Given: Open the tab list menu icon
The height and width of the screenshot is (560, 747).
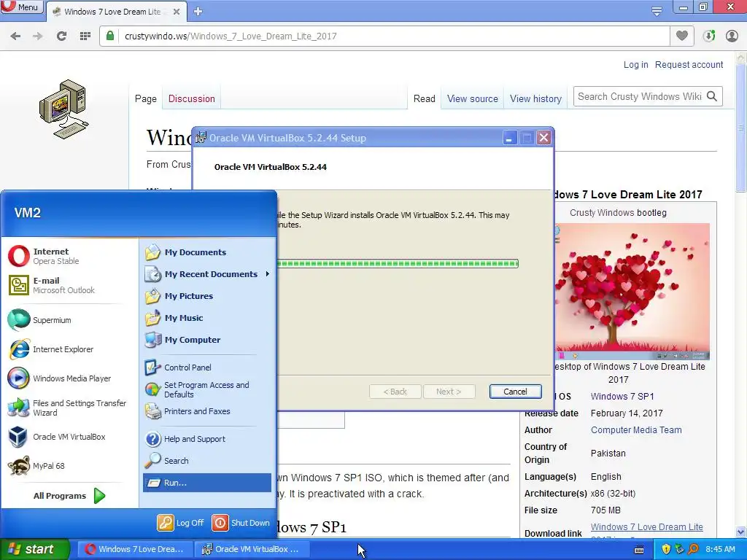Looking at the screenshot, I should pos(657,12).
